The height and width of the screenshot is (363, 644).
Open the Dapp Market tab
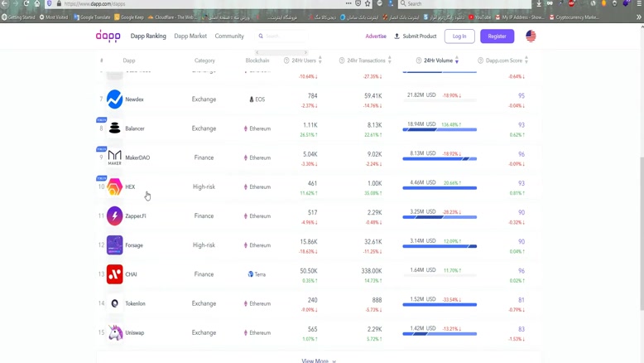point(190,36)
